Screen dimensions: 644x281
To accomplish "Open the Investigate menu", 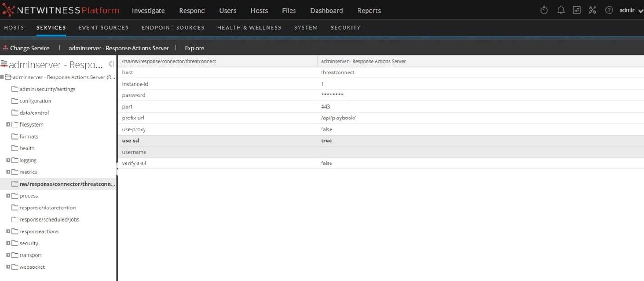I will [148, 10].
